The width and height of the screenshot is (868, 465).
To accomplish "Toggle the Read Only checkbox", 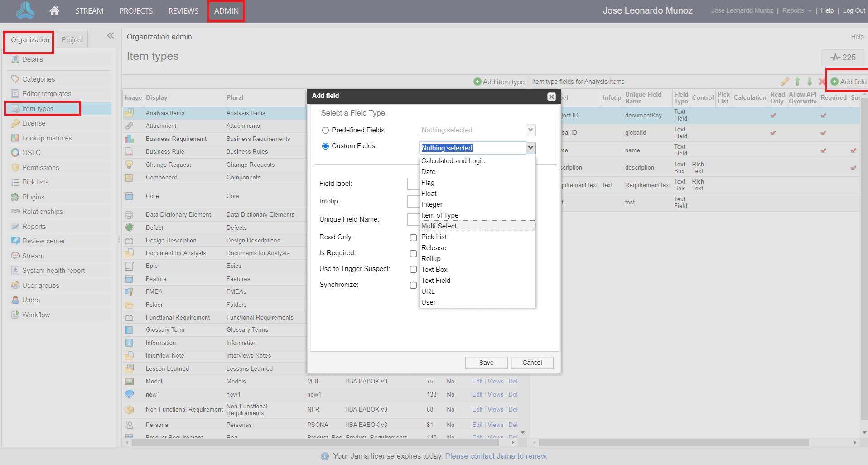I will point(413,238).
